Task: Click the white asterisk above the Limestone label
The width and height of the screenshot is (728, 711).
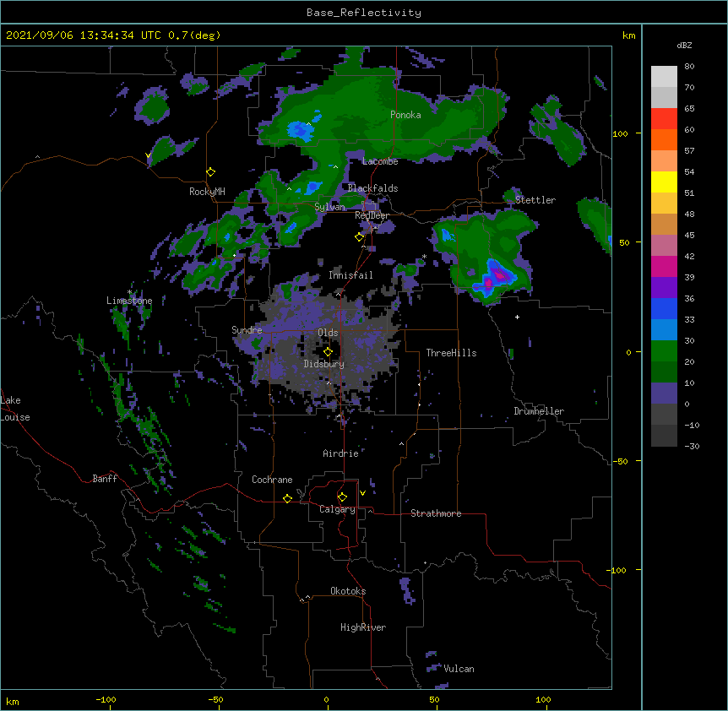Action: (129, 292)
